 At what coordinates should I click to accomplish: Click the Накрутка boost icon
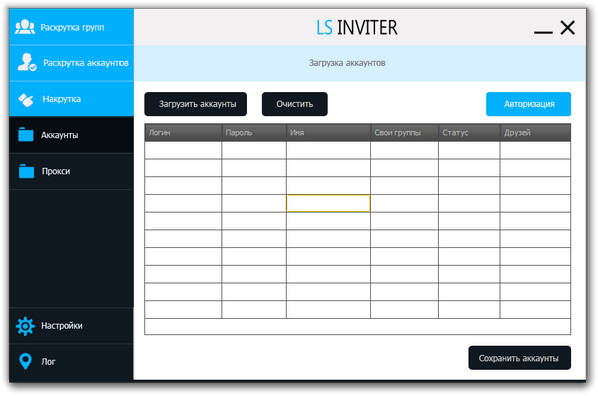pyautogui.click(x=26, y=100)
